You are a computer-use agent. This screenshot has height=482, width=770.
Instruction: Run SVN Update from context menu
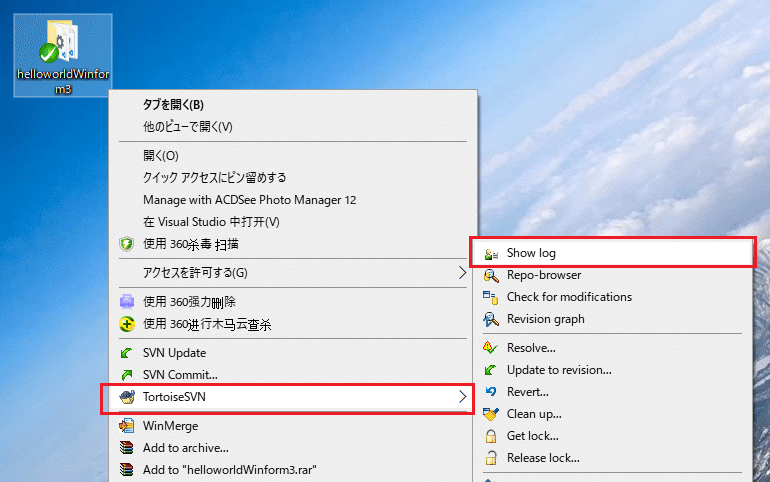pos(174,353)
